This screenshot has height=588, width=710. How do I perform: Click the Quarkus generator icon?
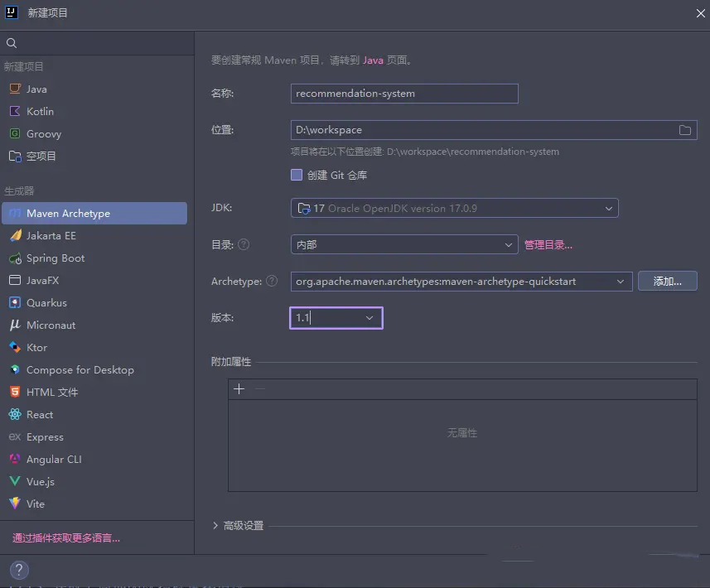pos(15,302)
